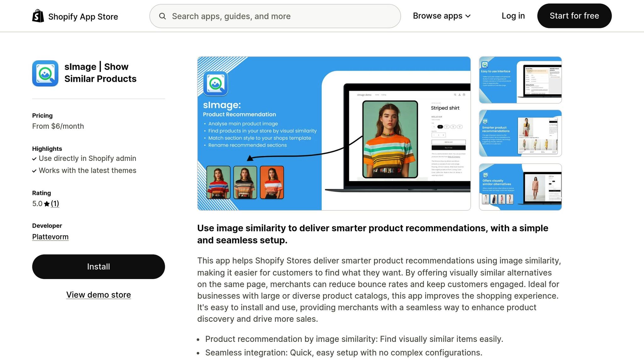Select the Offers visually similar alternatives thumbnail
Image resolution: width=644 pixels, height=362 pixels.
click(520, 187)
